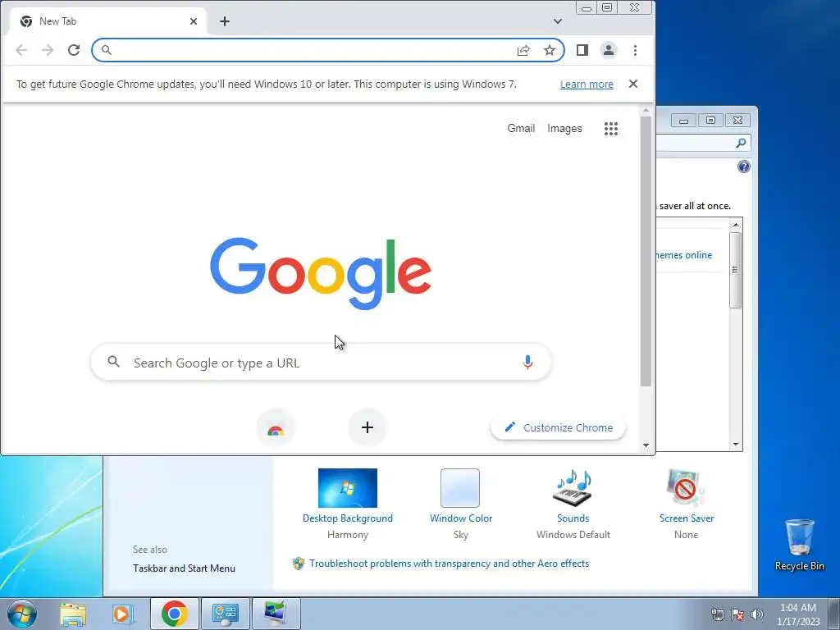Open the taskbar clock showing 1:04 AM
Image resolution: width=840 pixels, height=630 pixels.
click(x=798, y=614)
